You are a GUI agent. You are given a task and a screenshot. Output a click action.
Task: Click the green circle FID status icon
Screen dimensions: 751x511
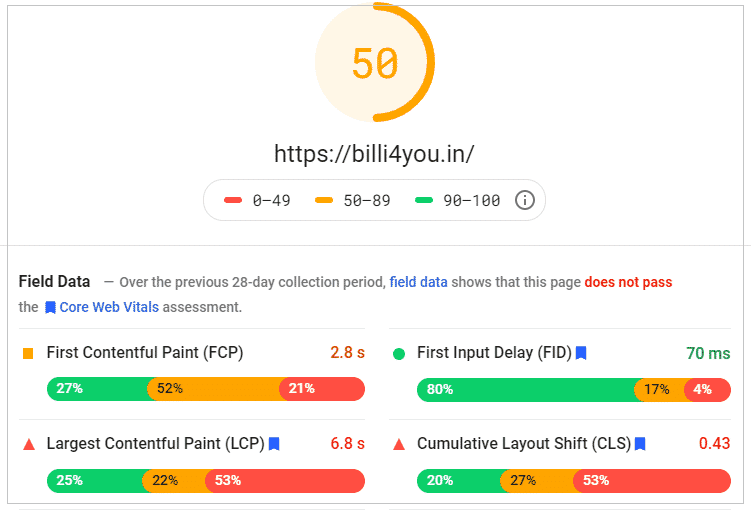point(399,354)
